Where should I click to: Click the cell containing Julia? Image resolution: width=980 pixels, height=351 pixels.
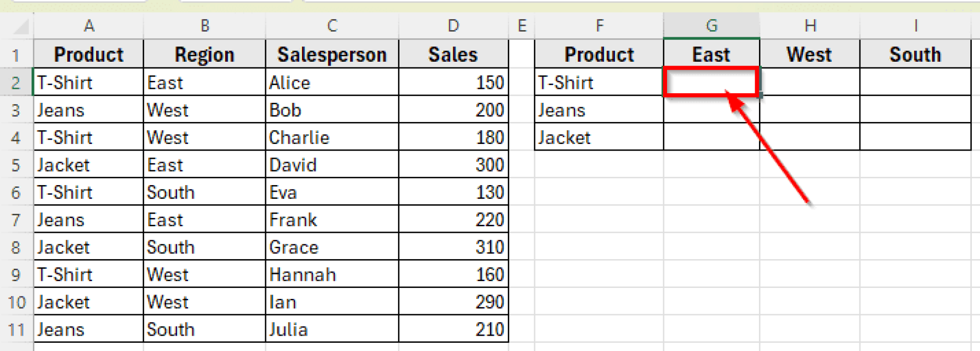332,329
